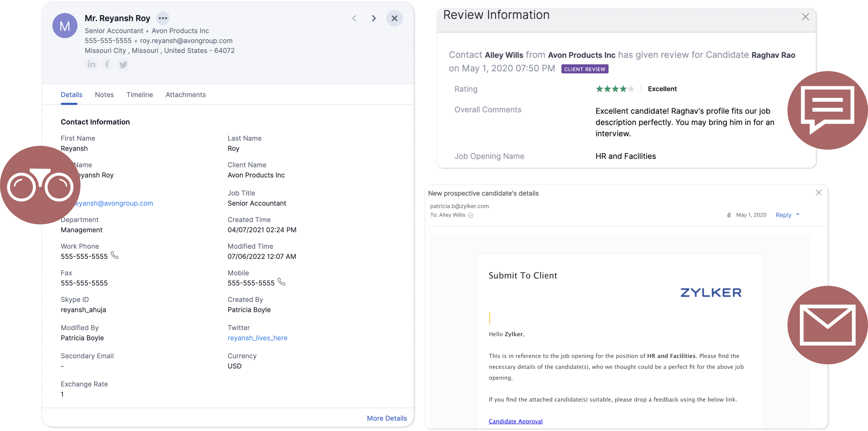Open the LinkedIn profile icon
The height and width of the screenshot is (431, 868).
(91, 64)
